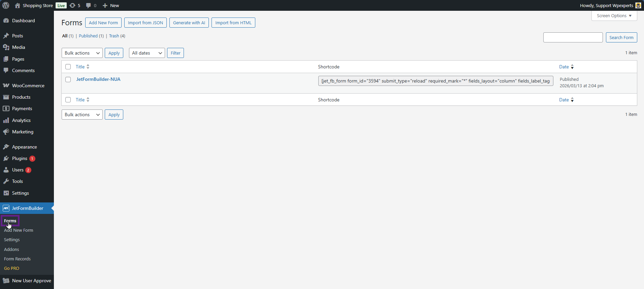Check the select-all checkbox in header row
This screenshot has width=644, height=289.
[x=68, y=67]
